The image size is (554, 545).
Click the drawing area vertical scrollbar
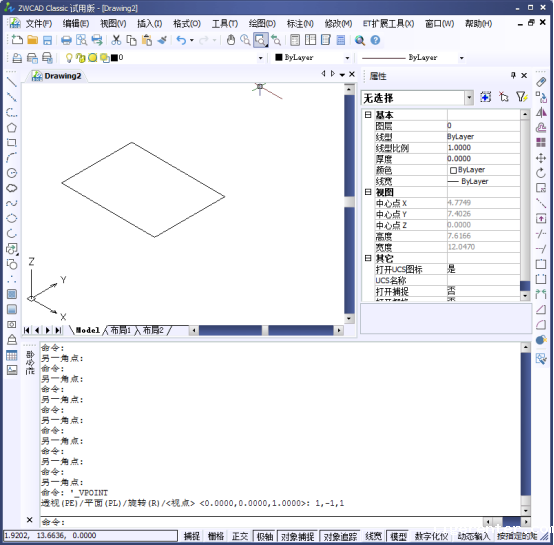click(349, 203)
